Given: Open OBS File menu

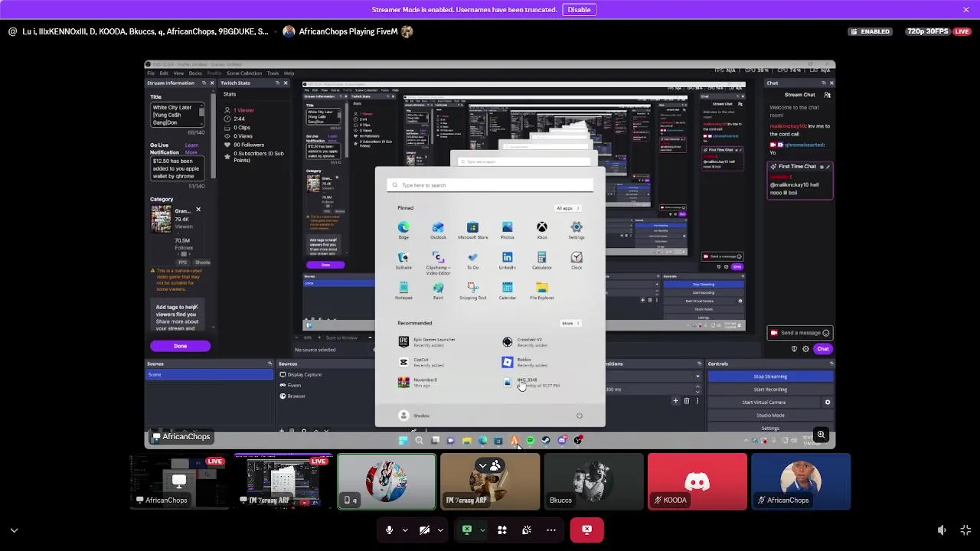Looking at the screenshot, I should (151, 73).
